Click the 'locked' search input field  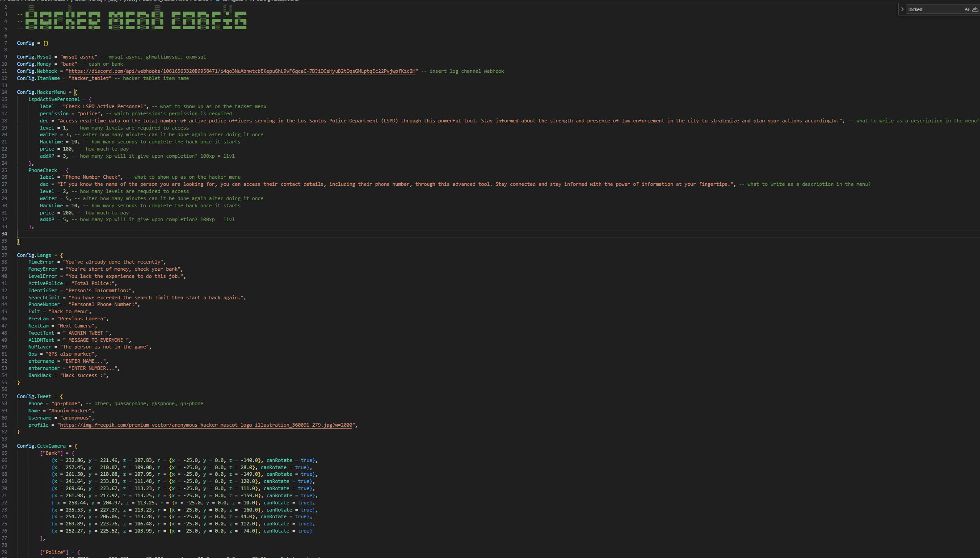[x=934, y=9]
